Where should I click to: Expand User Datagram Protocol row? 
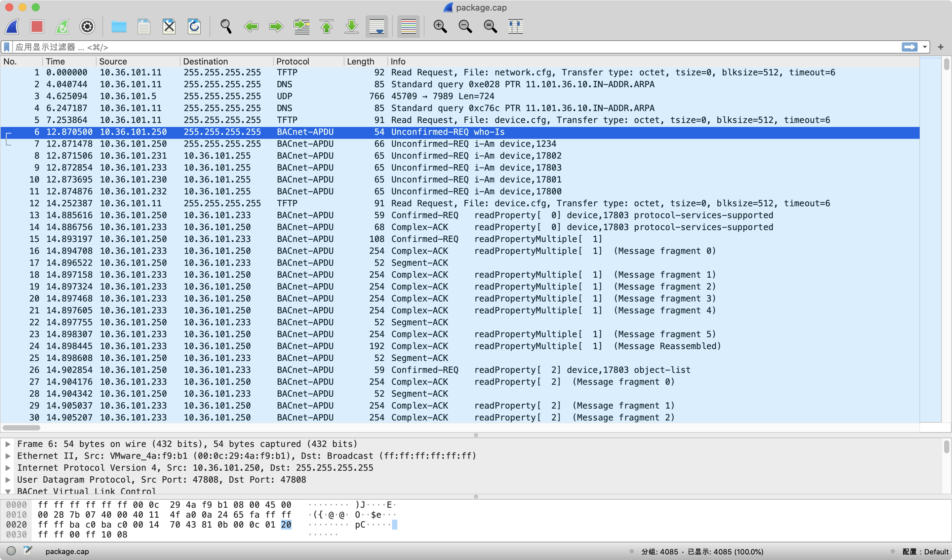(8, 480)
